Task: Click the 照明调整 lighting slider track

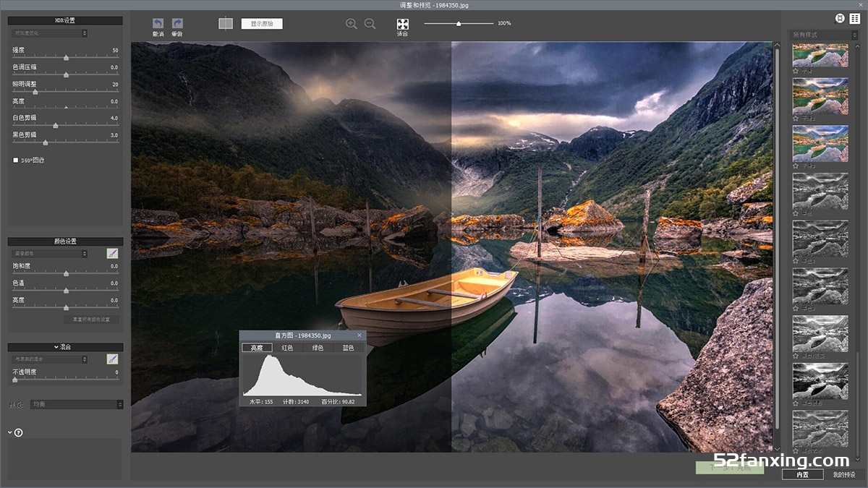Action: tap(65, 92)
